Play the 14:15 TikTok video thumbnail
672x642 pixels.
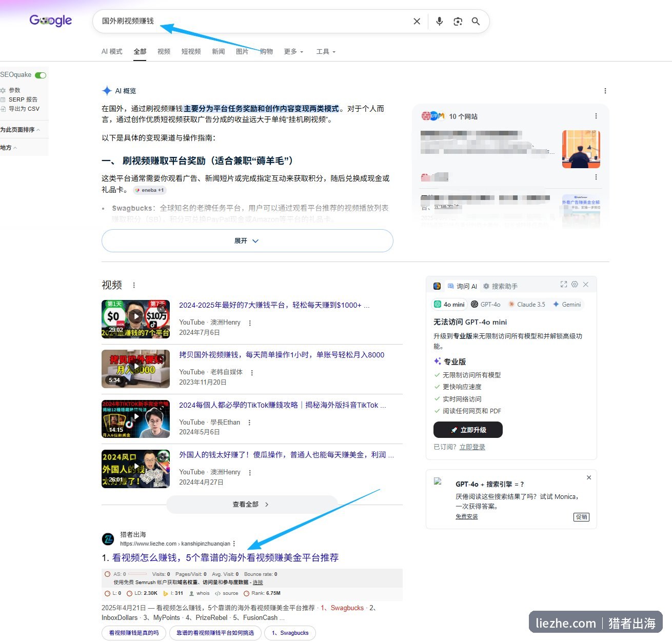pyautogui.click(x=135, y=419)
